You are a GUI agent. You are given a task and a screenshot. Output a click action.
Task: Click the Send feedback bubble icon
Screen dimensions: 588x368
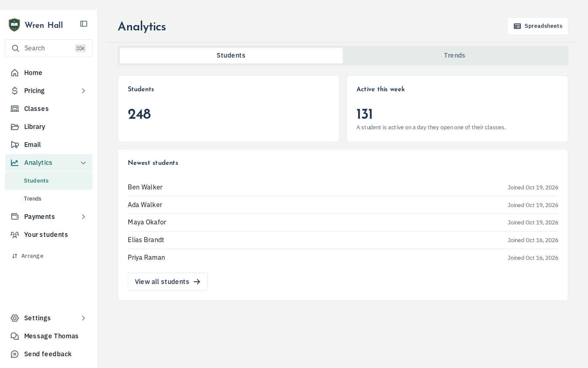click(x=15, y=354)
